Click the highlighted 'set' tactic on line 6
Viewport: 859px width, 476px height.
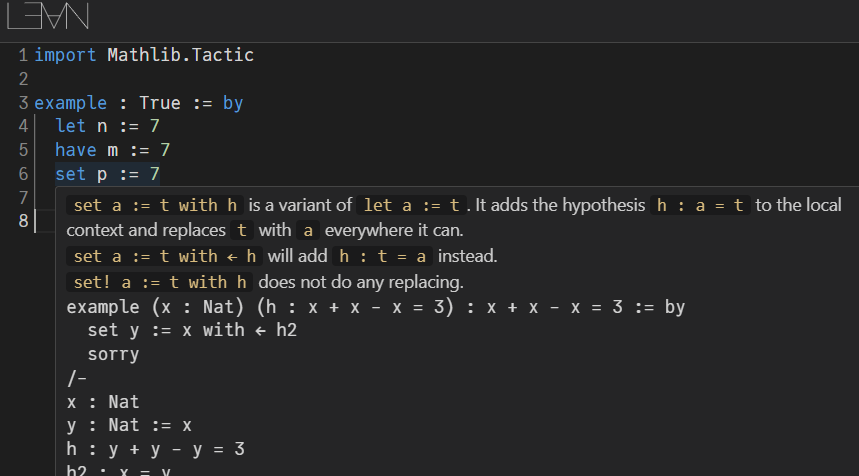[x=71, y=175]
